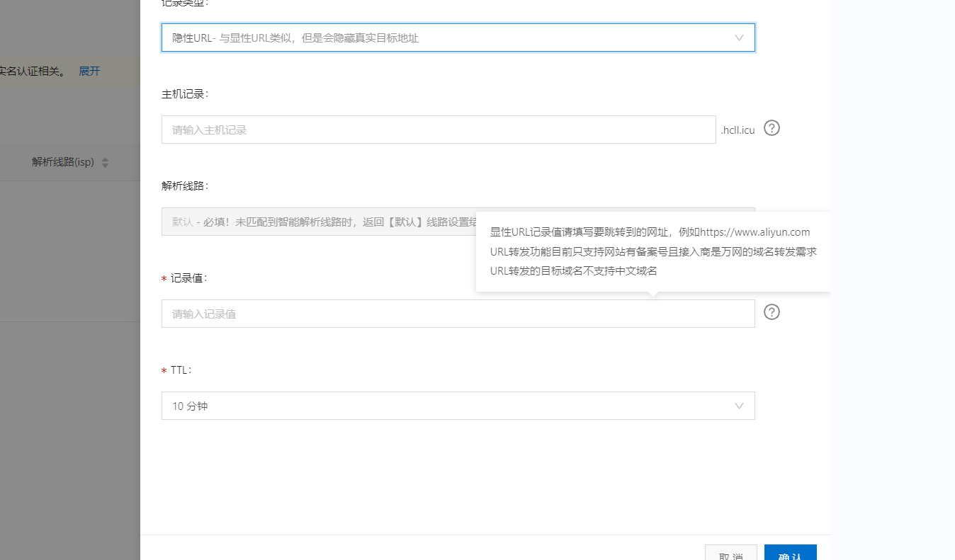Click the descending sort arrow on 解析线路(isp)
This screenshot has width=955, height=560.
[104, 164]
